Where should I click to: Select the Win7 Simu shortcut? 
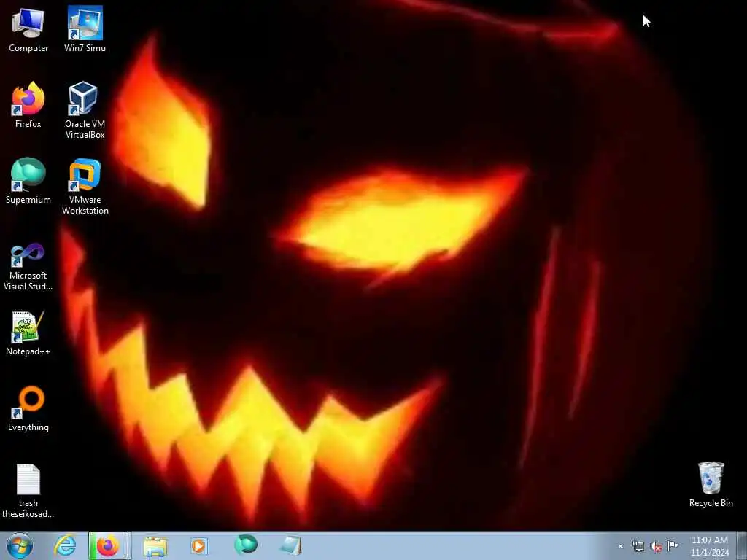[85, 29]
